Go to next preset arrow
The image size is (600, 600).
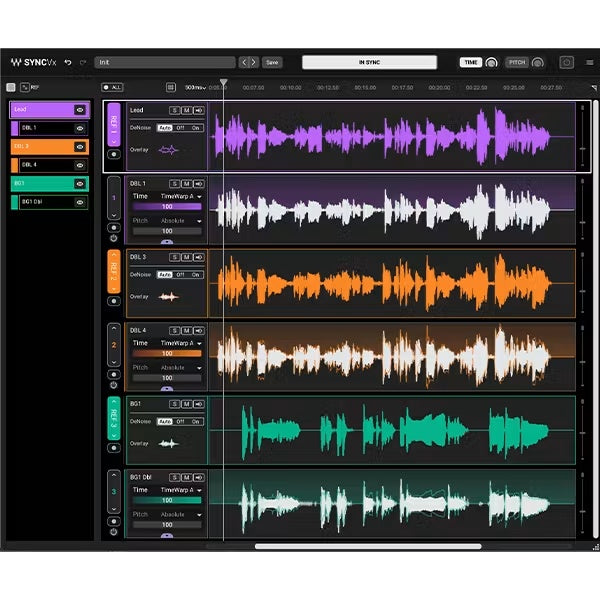click(254, 62)
